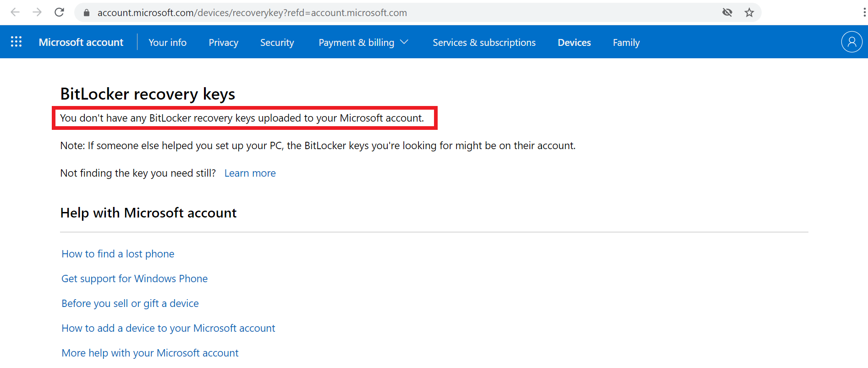Open the Privacy tab

point(224,42)
